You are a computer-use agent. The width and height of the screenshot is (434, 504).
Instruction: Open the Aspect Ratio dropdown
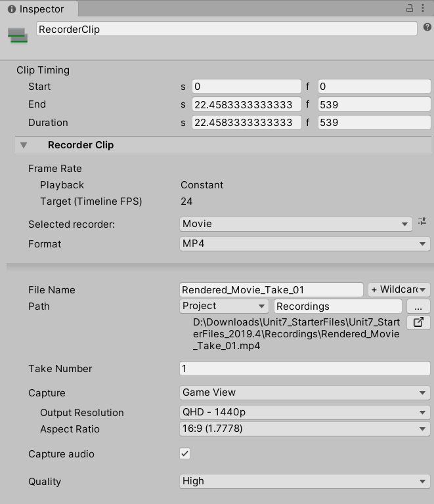point(305,429)
